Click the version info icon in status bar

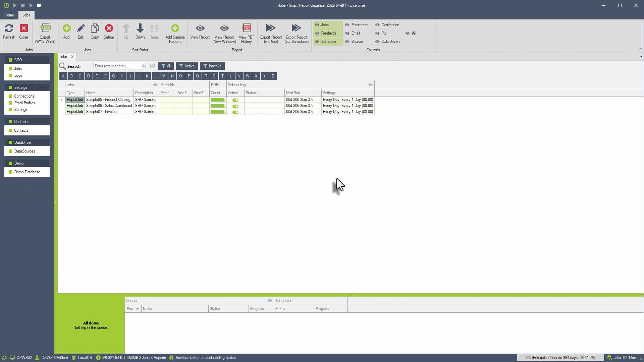pos(98,358)
